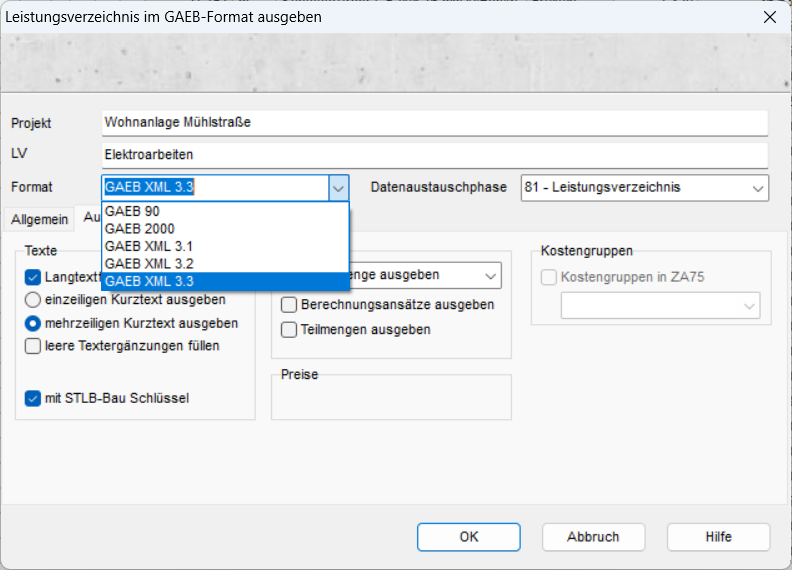Switch to the Allgemein tab
Viewport: 792px width, 570px height.
pyautogui.click(x=40, y=219)
